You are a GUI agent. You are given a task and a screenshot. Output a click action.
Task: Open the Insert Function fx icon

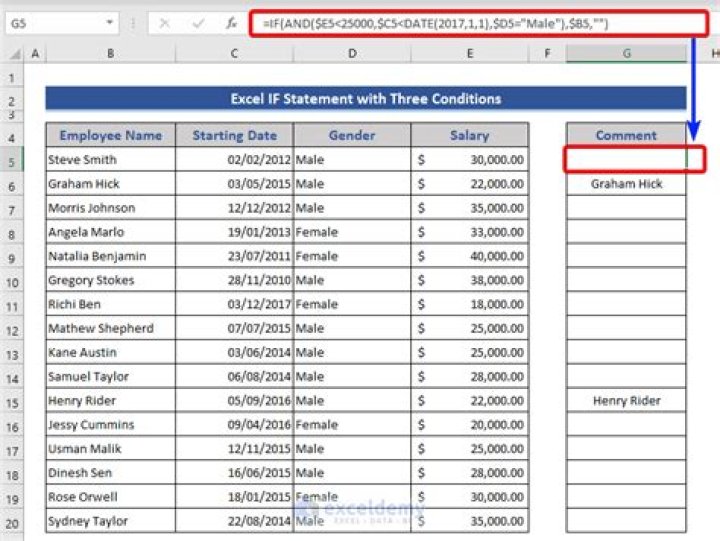click(x=231, y=23)
